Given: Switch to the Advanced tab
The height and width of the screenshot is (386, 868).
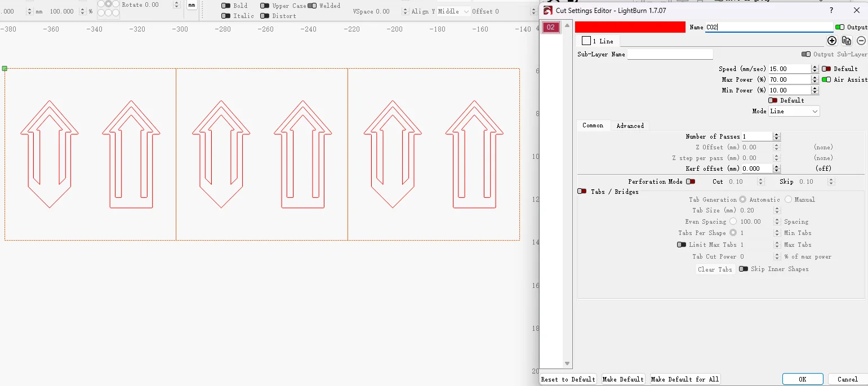Looking at the screenshot, I should point(630,126).
